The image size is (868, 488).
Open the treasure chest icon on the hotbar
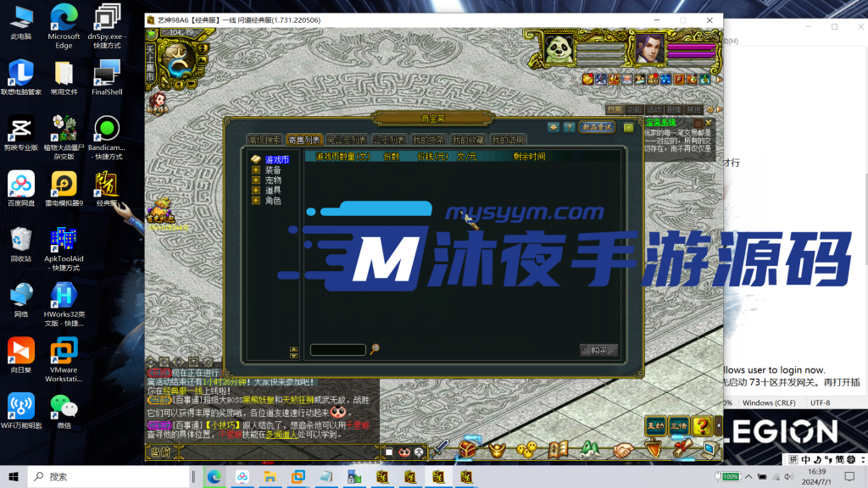468,449
